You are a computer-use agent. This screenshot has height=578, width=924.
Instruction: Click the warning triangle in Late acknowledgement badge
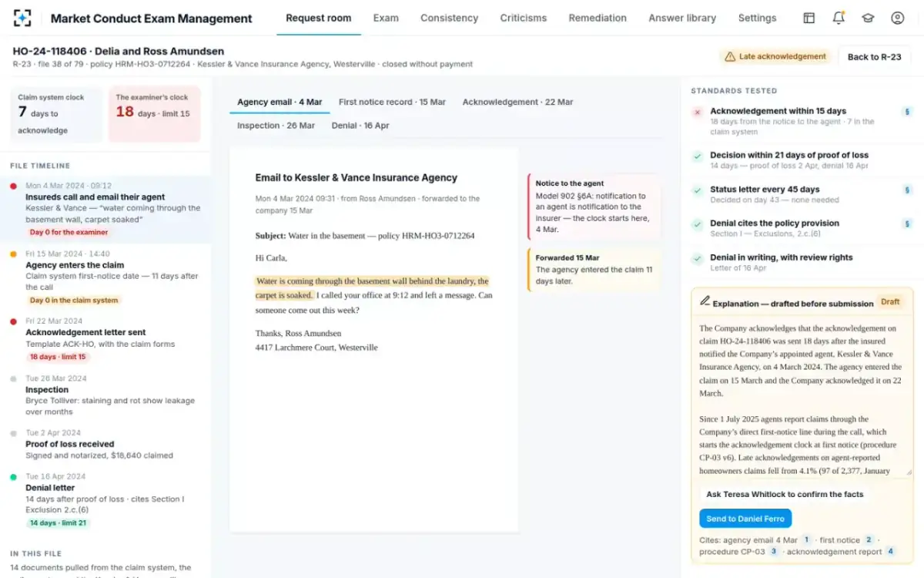tap(729, 56)
